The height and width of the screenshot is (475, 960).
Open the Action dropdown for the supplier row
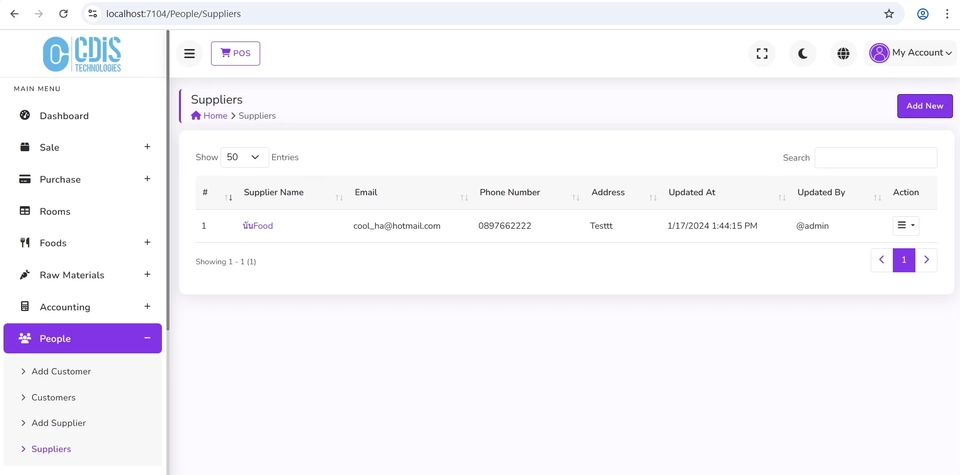coord(905,226)
